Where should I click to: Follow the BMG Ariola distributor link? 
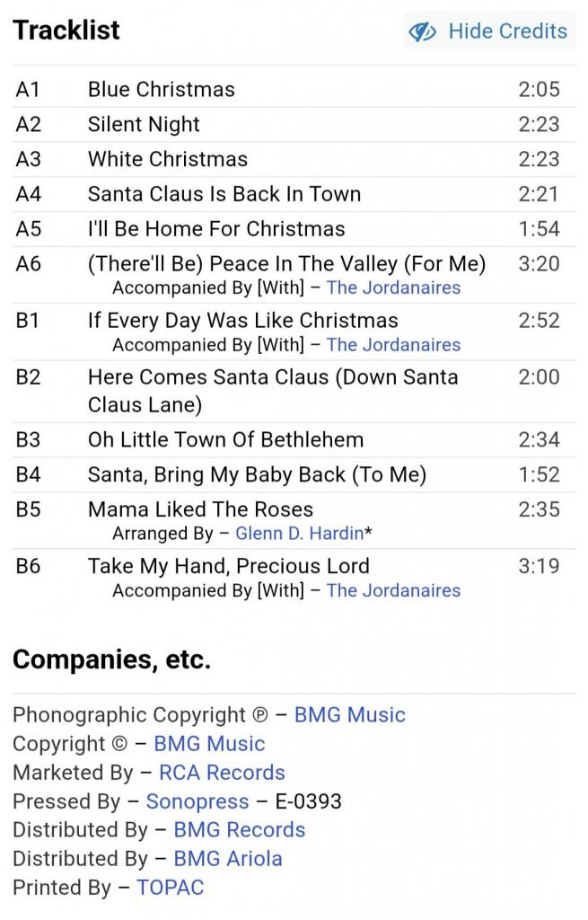(227, 859)
